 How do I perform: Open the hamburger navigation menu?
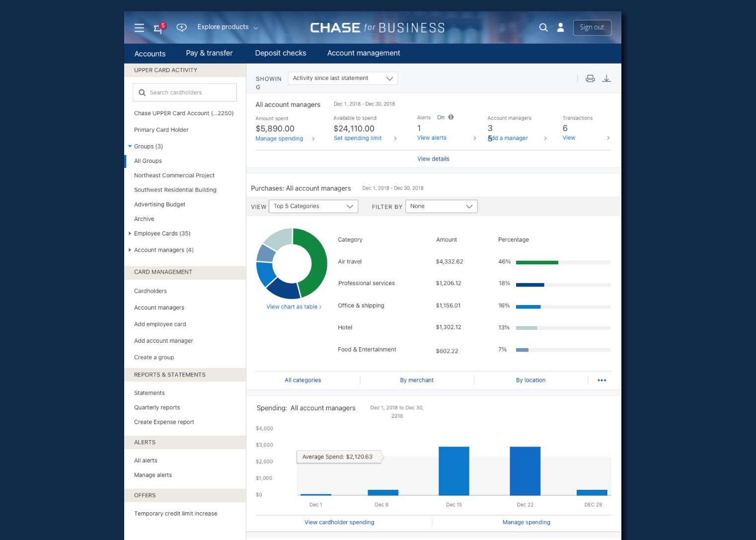(x=139, y=28)
